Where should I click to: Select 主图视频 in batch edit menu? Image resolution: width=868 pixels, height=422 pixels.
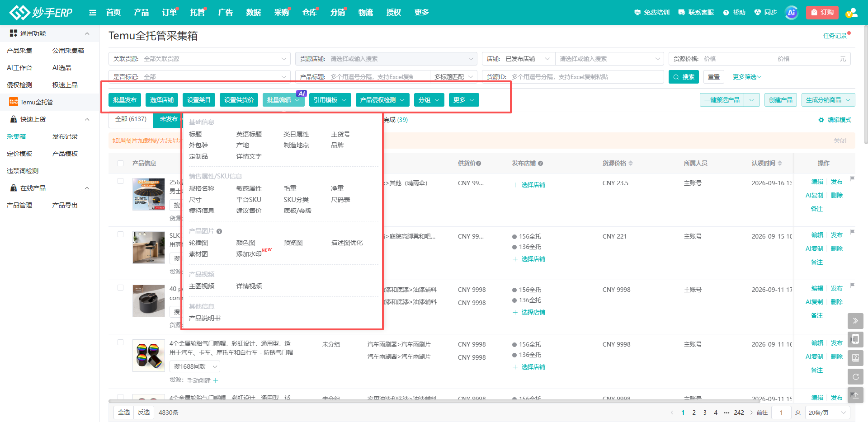202,286
